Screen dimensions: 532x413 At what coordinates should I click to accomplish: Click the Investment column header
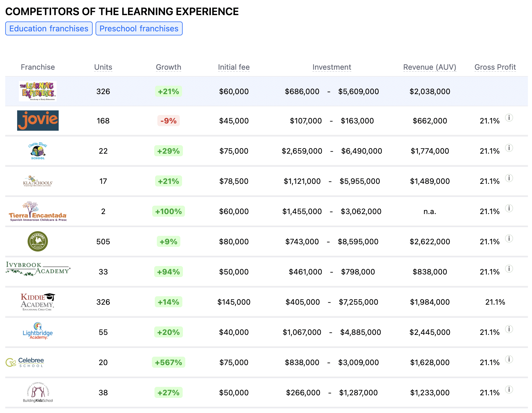point(332,67)
